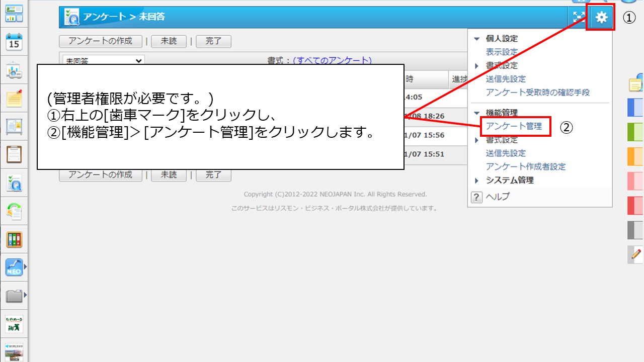Open the colored binders icon in sidebar
Image resolution: width=644 pixels, height=362 pixels.
[14, 239]
